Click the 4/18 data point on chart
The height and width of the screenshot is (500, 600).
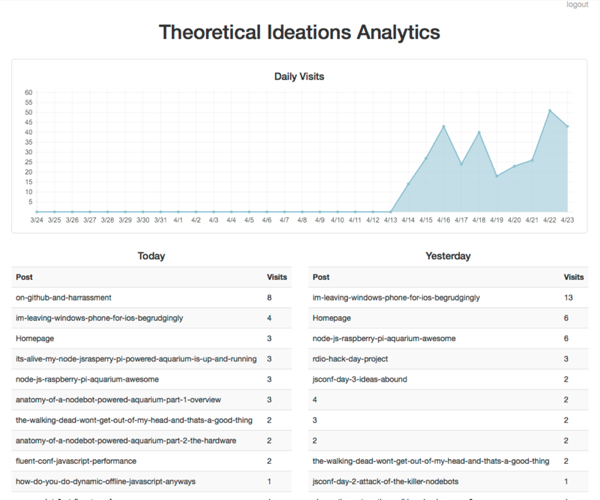tap(479, 132)
